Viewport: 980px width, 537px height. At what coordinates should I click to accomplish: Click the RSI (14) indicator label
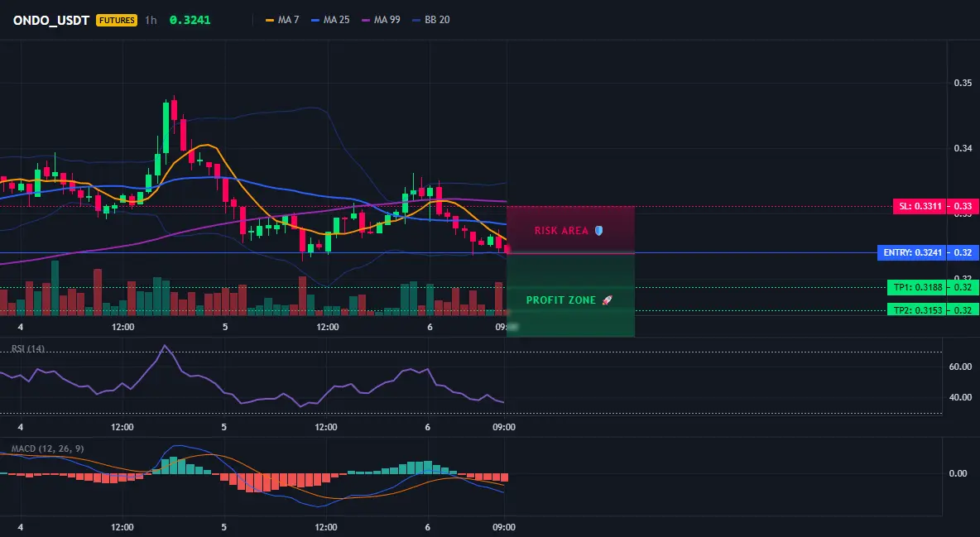(x=28, y=349)
